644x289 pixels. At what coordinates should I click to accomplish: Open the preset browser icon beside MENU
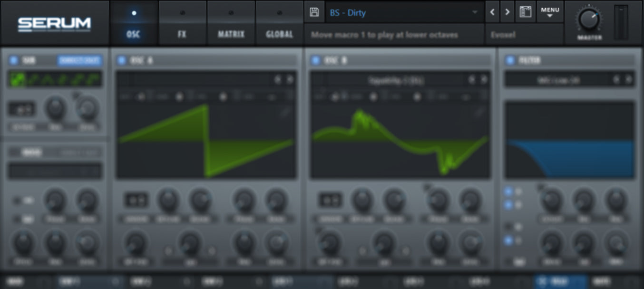pos(525,12)
